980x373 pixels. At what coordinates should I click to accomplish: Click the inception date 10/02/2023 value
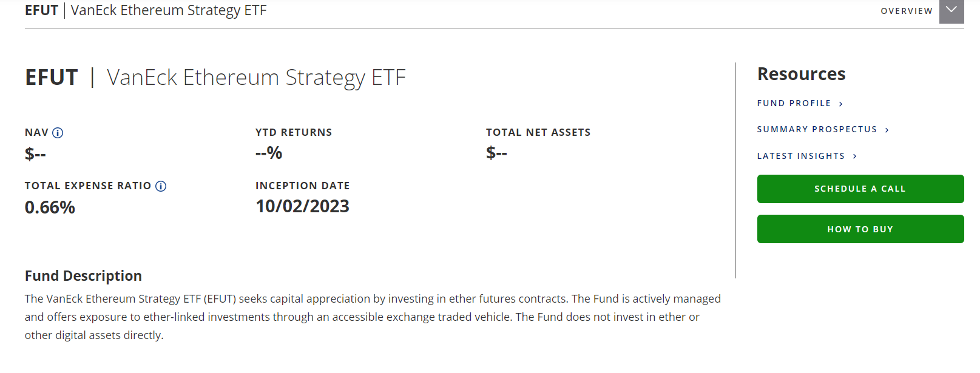pyautogui.click(x=302, y=206)
